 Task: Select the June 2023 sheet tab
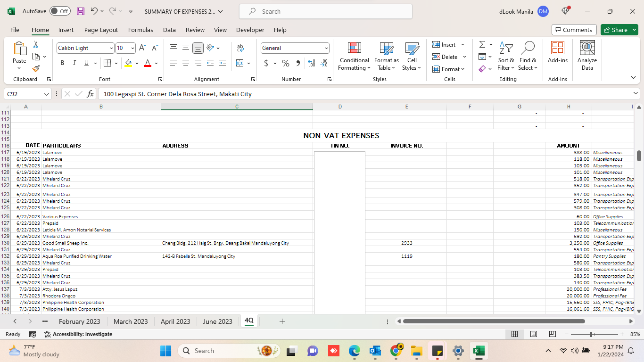click(217, 321)
